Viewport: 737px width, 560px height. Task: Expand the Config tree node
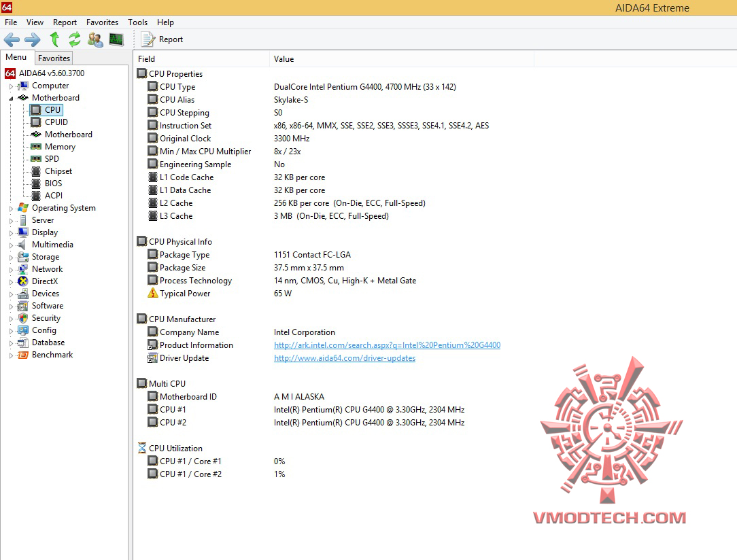pos(11,330)
